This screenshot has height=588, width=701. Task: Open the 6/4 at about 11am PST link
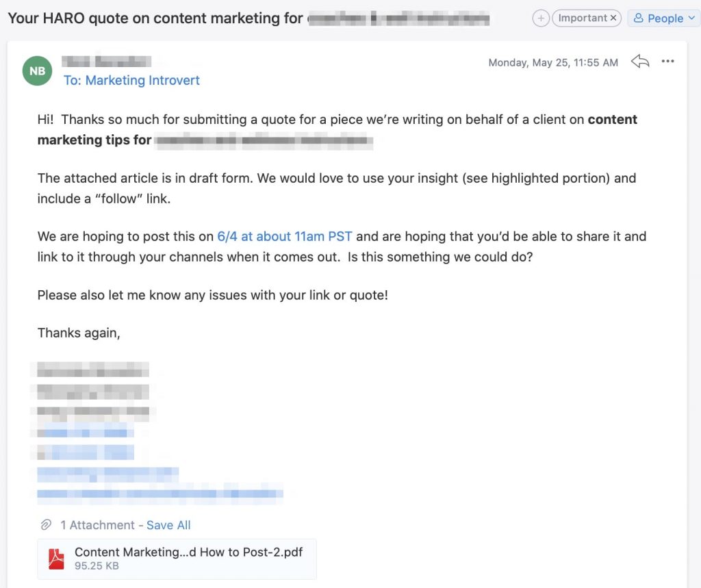click(285, 236)
